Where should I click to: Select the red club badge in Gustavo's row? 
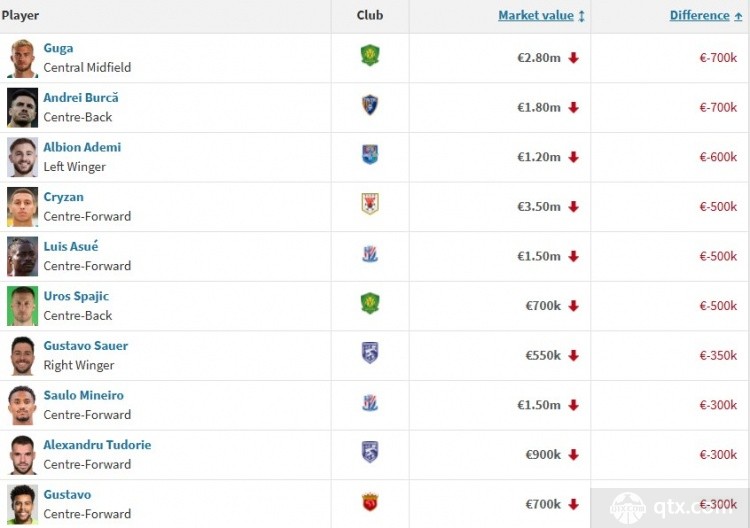pyautogui.click(x=370, y=502)
